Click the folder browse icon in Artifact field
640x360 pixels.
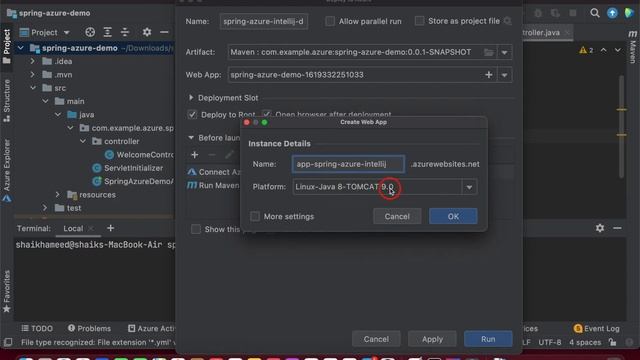pos(489,52)
